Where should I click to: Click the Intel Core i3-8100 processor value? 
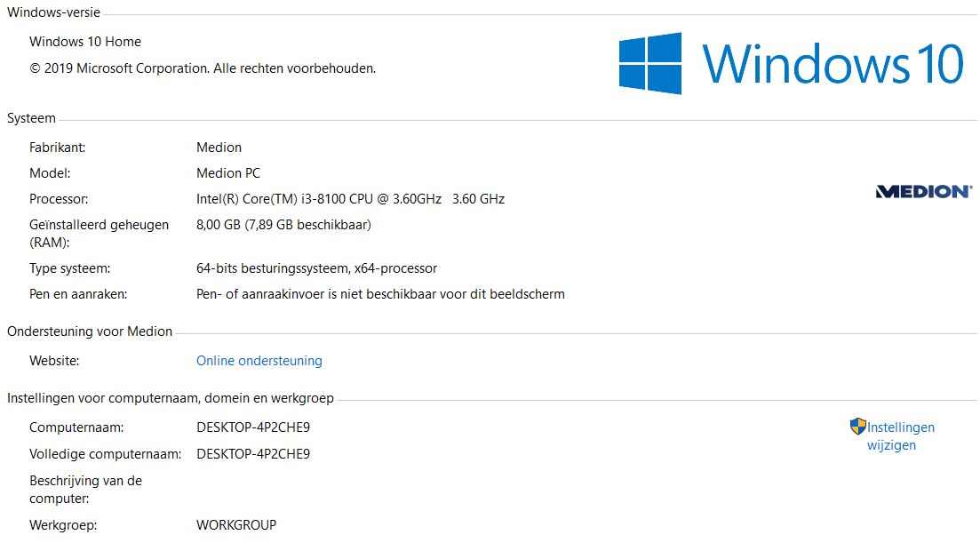point(350,199)
